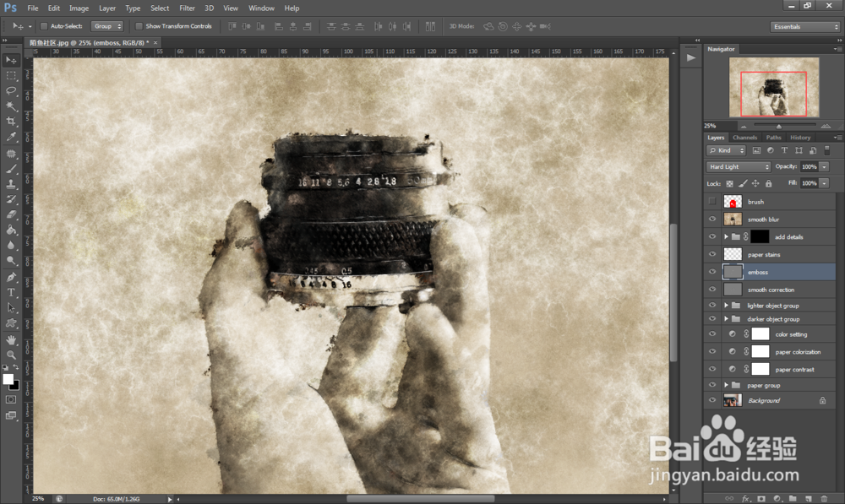This screenshot has height=504, width=845.
Task: Open the Window menu
Action: 261,8
